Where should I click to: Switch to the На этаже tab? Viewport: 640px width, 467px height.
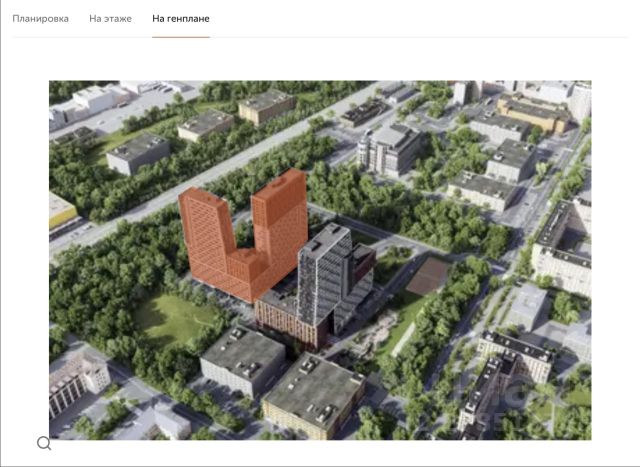[x=110, y=19]
